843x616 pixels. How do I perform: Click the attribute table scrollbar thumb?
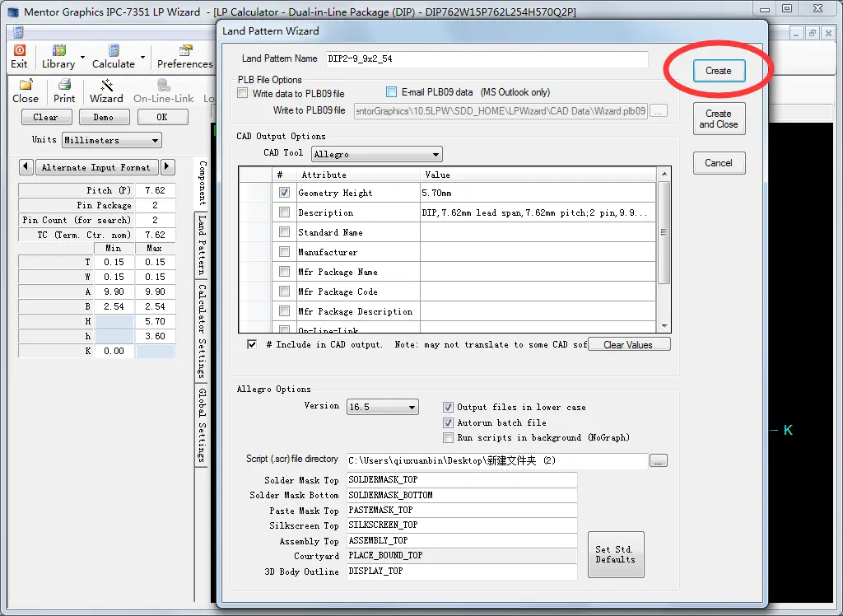[x=664, y=232]
